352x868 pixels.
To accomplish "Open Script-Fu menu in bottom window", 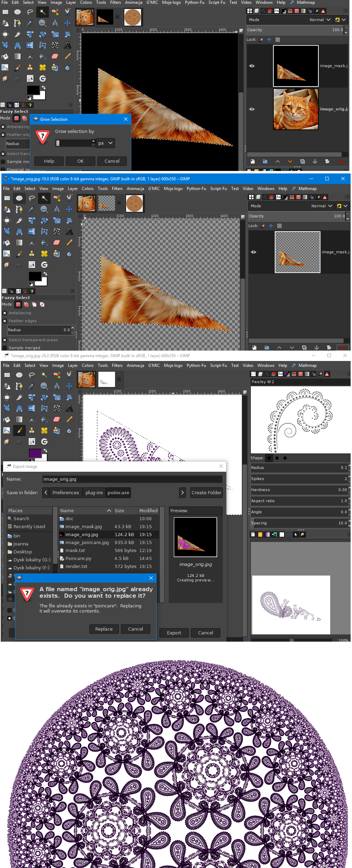I will [219, 365].
